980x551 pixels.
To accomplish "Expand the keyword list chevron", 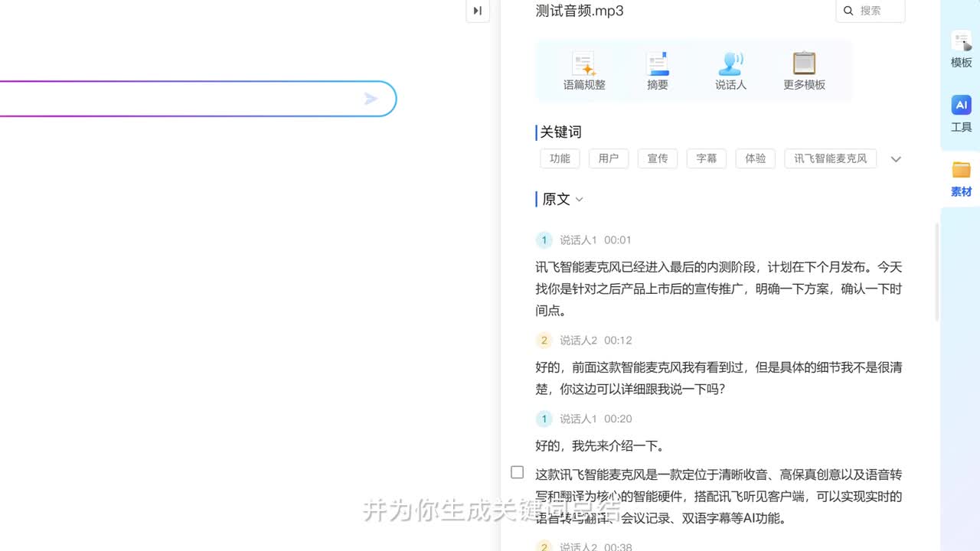I will (x=896, y=159).
